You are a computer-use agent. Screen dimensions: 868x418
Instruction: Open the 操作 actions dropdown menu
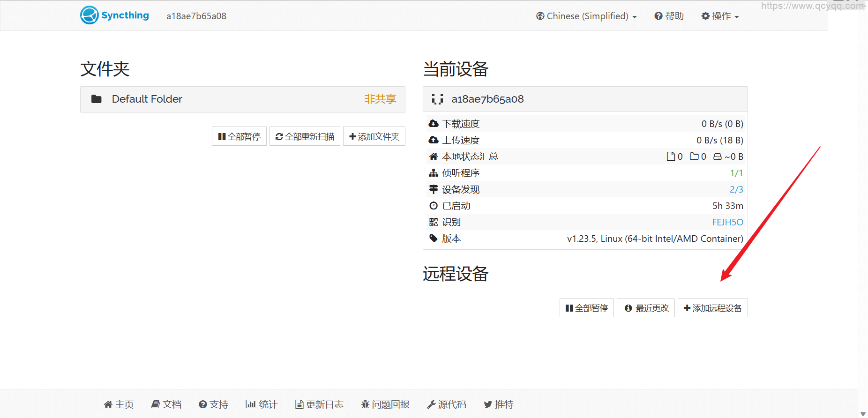pyautogui.click(x=720, y=16)
